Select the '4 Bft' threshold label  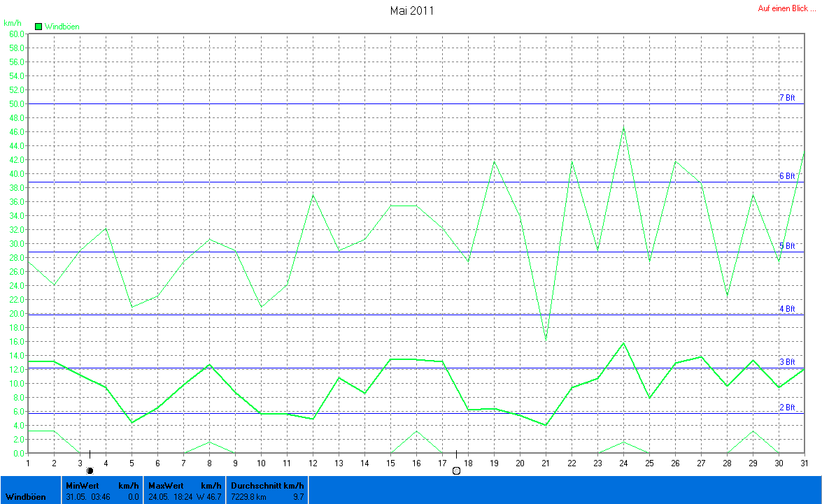pos(787,309)
